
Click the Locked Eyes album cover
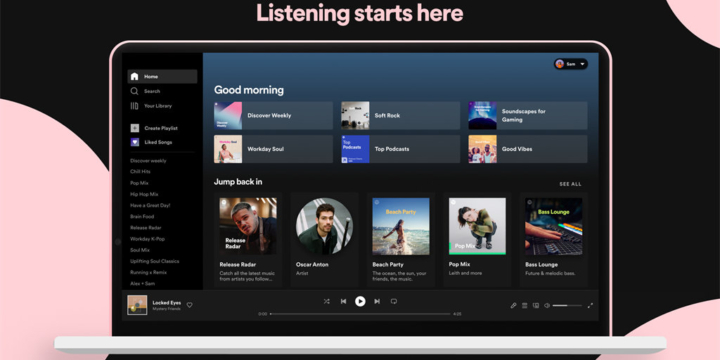click(137, 305)
